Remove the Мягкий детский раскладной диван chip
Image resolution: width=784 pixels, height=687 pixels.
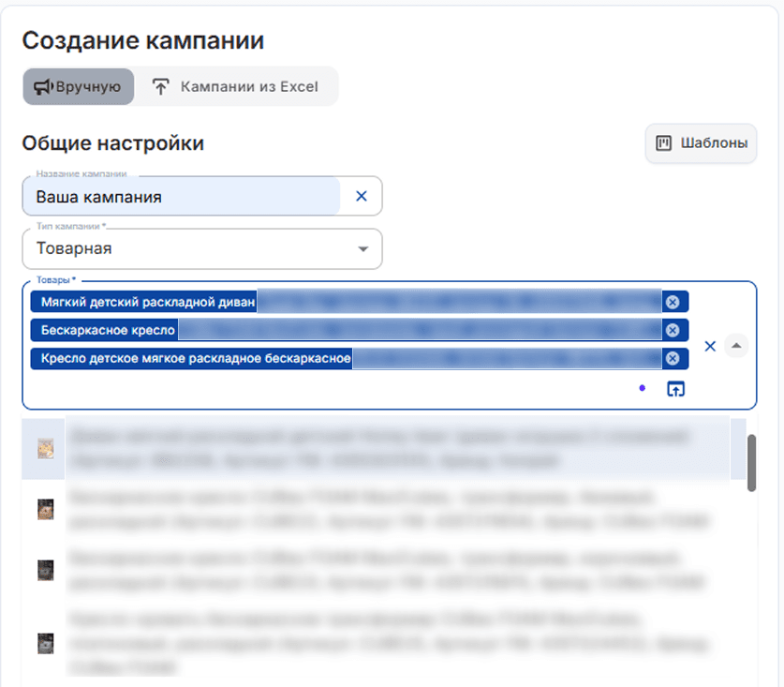pos(673,302)
